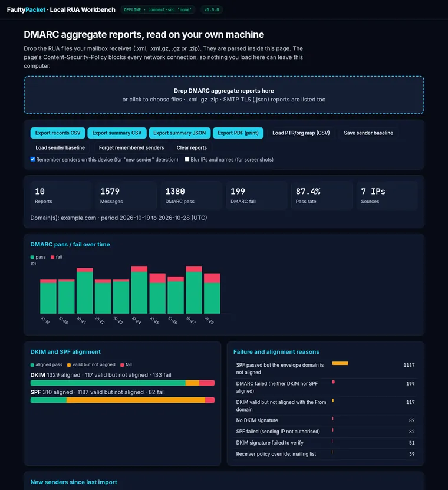Screen dimensions: 448x490
Task: Select the 1380 DMARC pass card
Action: click(x=191, y=195)
